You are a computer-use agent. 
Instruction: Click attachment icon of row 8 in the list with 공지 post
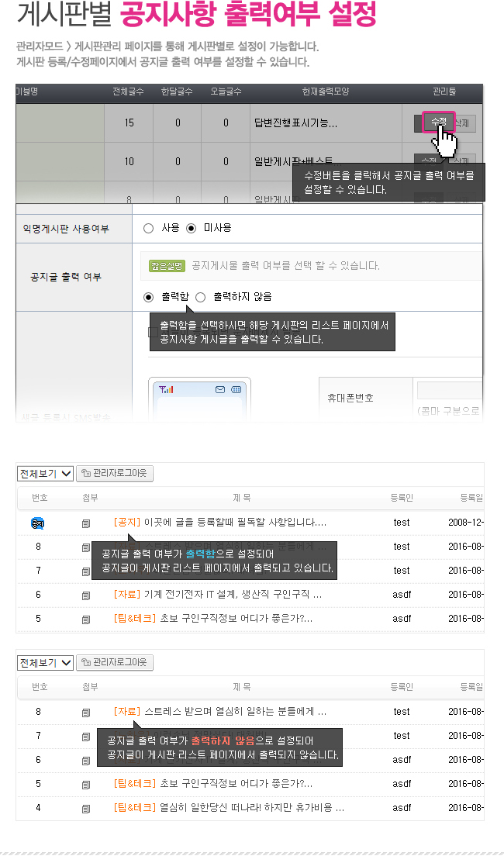[x=86, y=547]
